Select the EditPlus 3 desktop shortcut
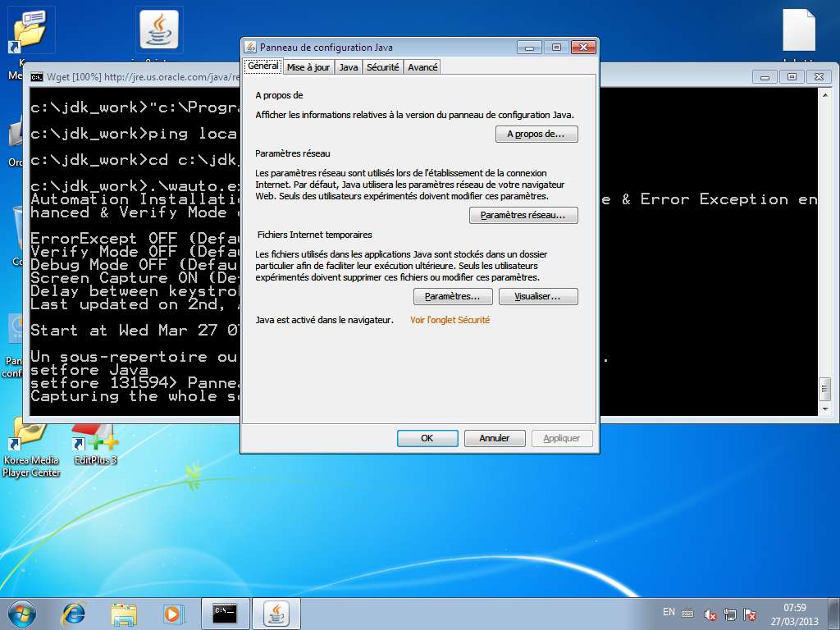The image size is (840, 630). (95, 445)
